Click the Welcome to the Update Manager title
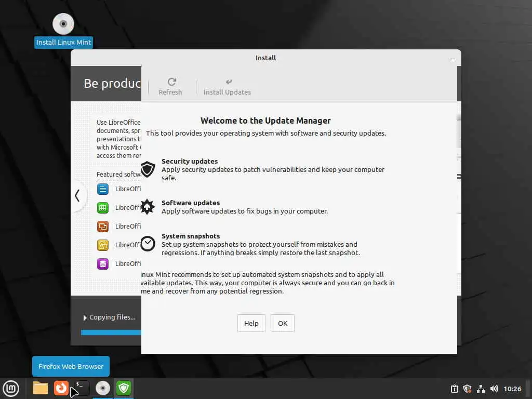The width and height of the screenshot is (532, 399). coord(265,121)
